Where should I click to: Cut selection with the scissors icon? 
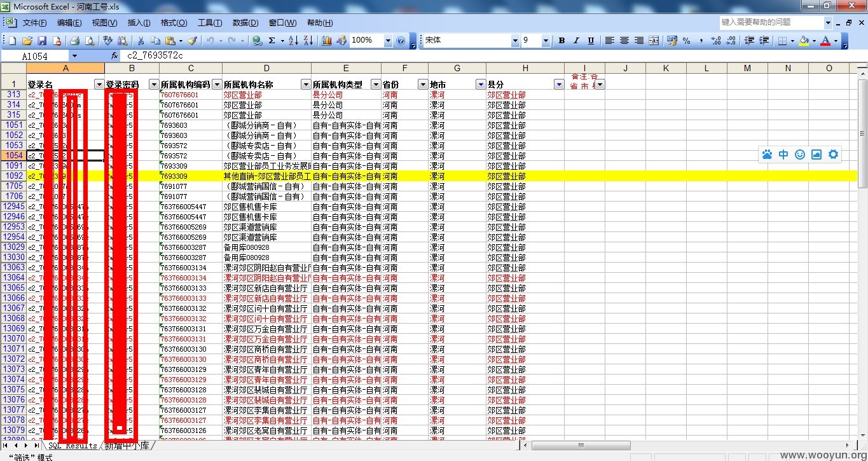click(141, 41)
